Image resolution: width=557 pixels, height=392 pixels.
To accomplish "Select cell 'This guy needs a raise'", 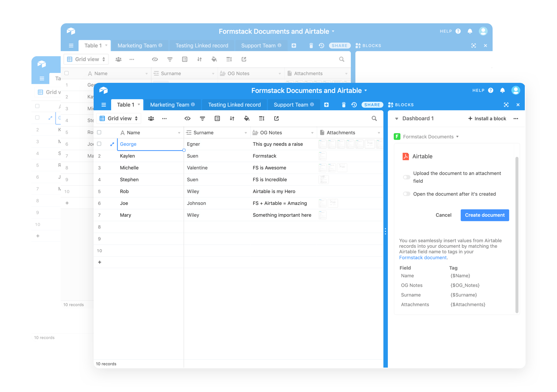I will click(283, 144).
